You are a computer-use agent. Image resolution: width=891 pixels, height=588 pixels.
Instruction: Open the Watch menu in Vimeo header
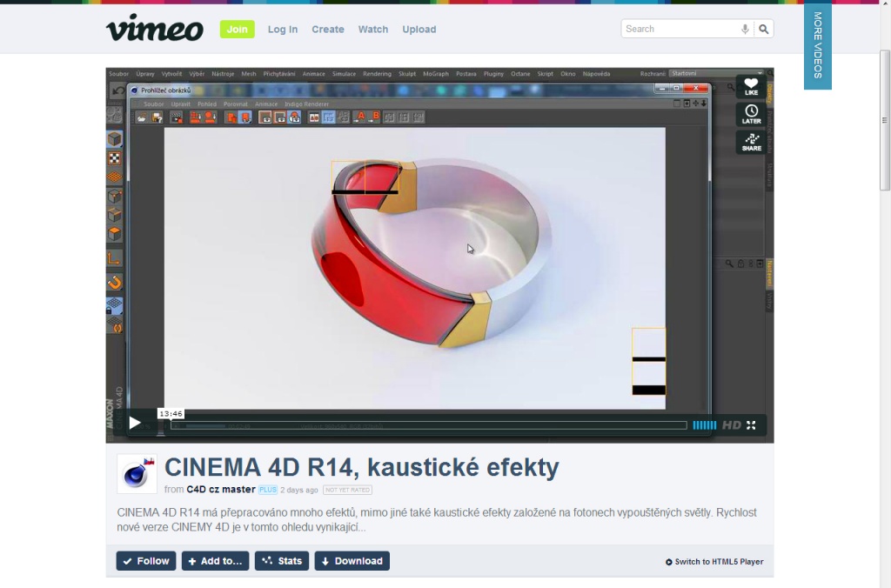[x=372, y=30]
